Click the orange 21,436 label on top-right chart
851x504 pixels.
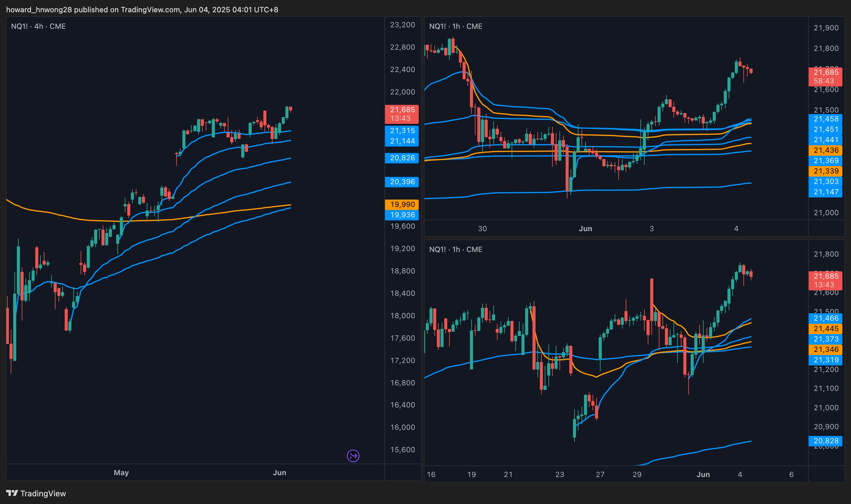(x=826, y=151)
